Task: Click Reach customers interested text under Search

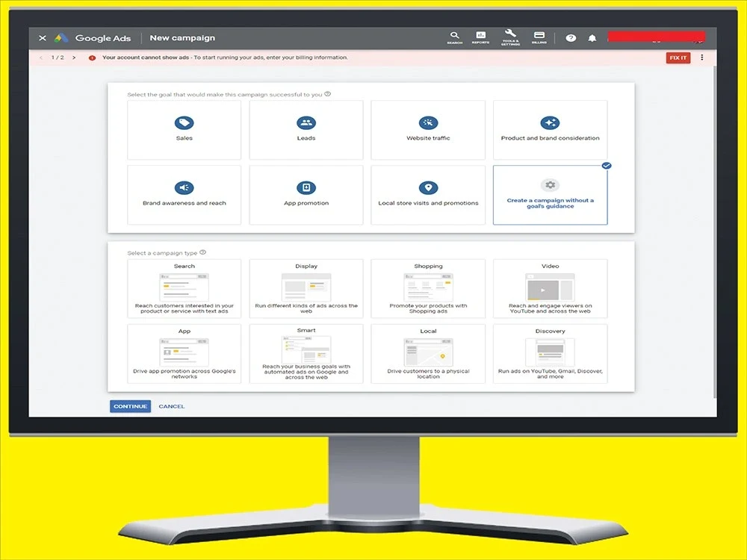Action: [184, 308]
